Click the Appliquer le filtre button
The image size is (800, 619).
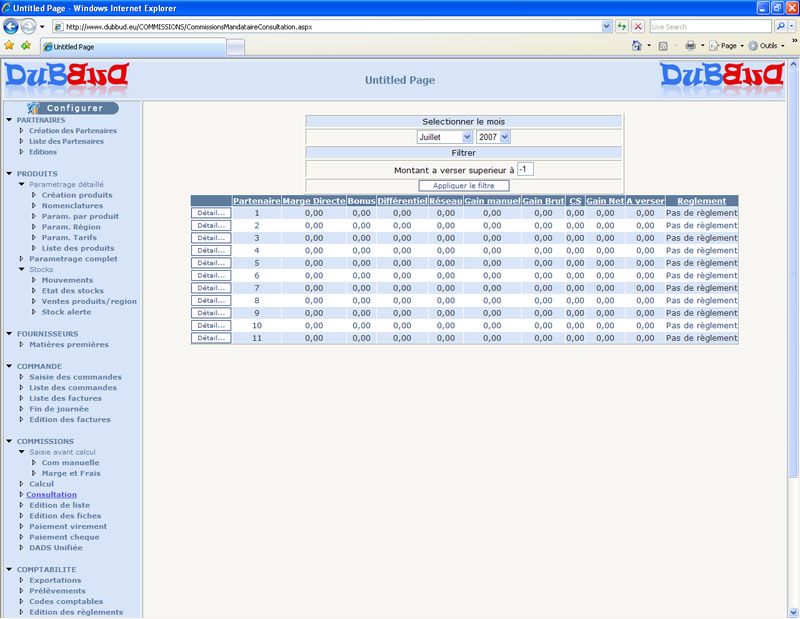(x=464, y=186)
